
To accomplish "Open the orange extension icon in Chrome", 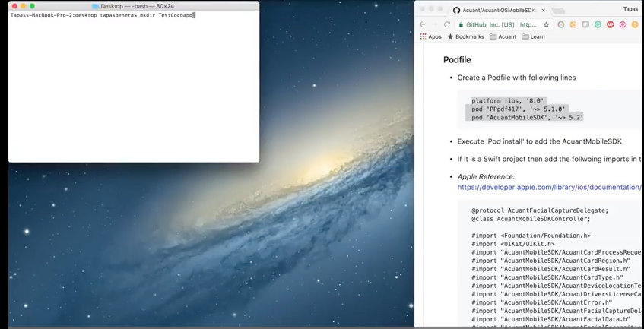I will 573,24.
